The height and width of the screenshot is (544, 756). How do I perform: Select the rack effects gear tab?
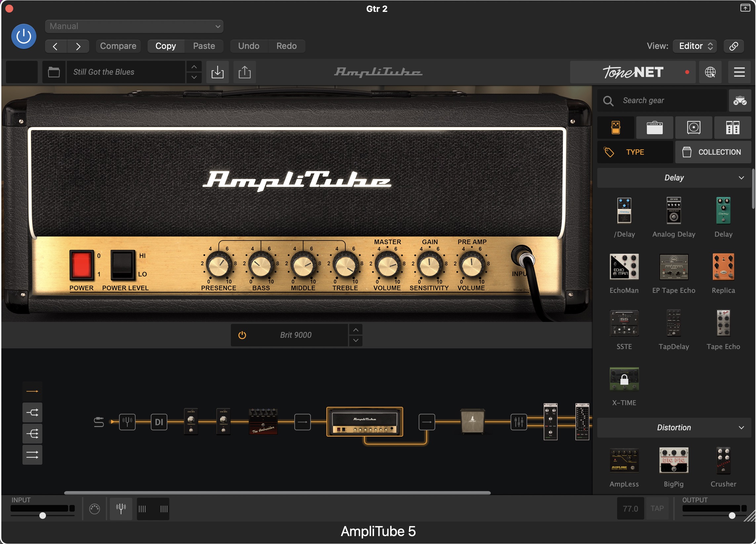coord(733,128)
